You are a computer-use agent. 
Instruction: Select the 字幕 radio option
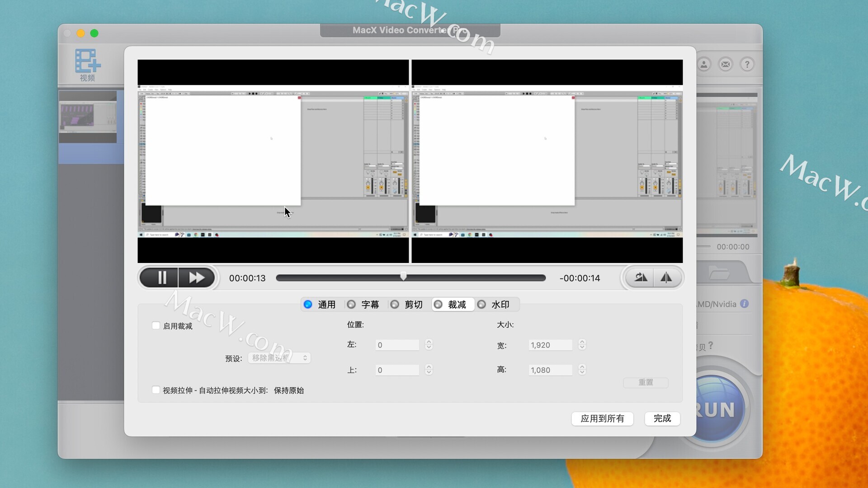tap(351, 304)
